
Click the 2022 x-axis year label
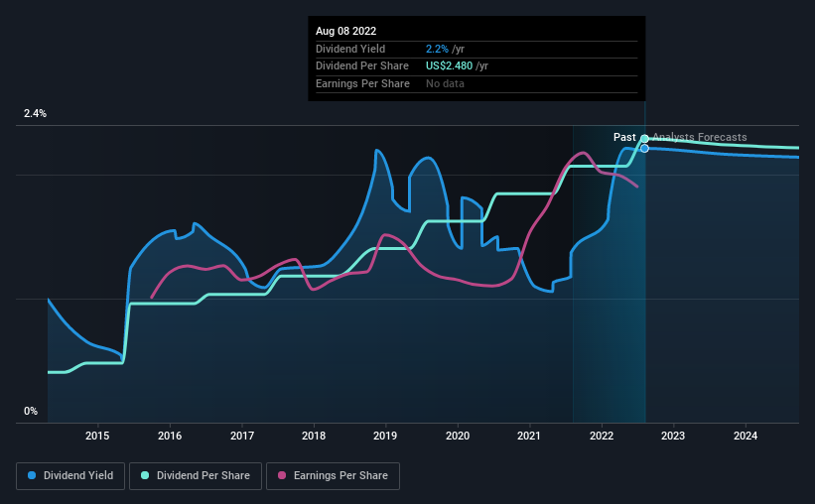pos(602,436)
